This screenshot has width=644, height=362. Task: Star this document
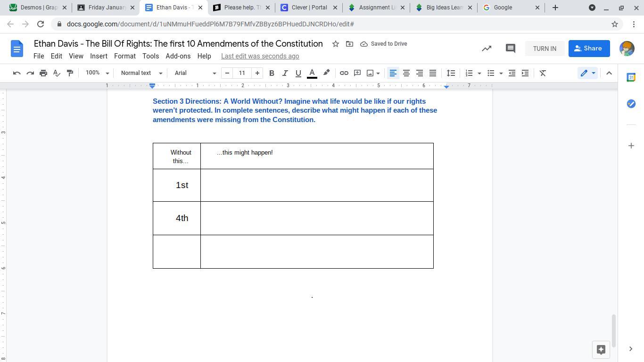[336, 44]
